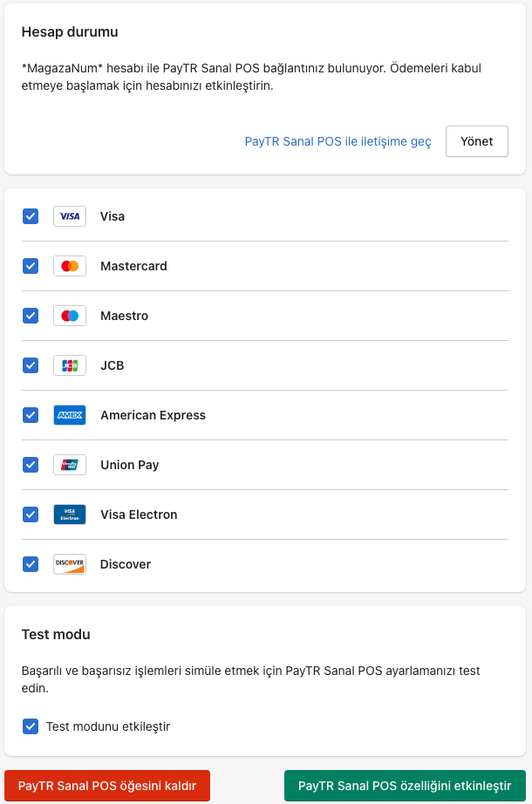Click the Maestro card logo icon

point(70,316)
